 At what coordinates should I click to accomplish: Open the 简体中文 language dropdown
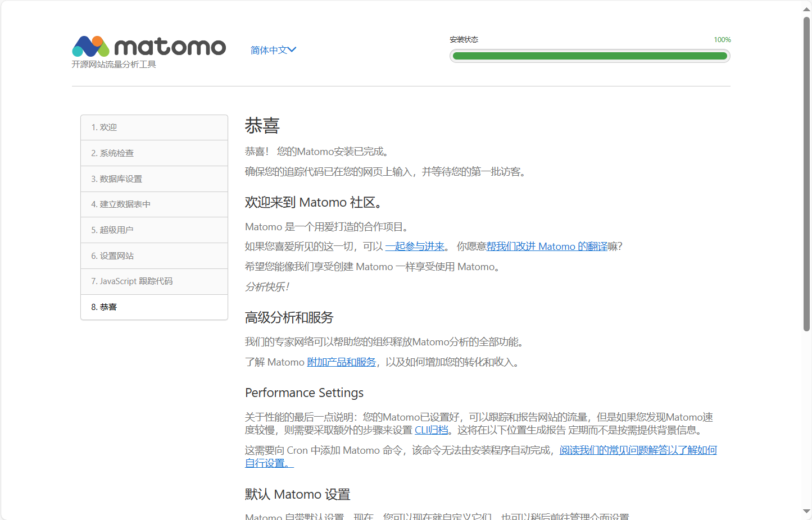click(x=273, y=50)
